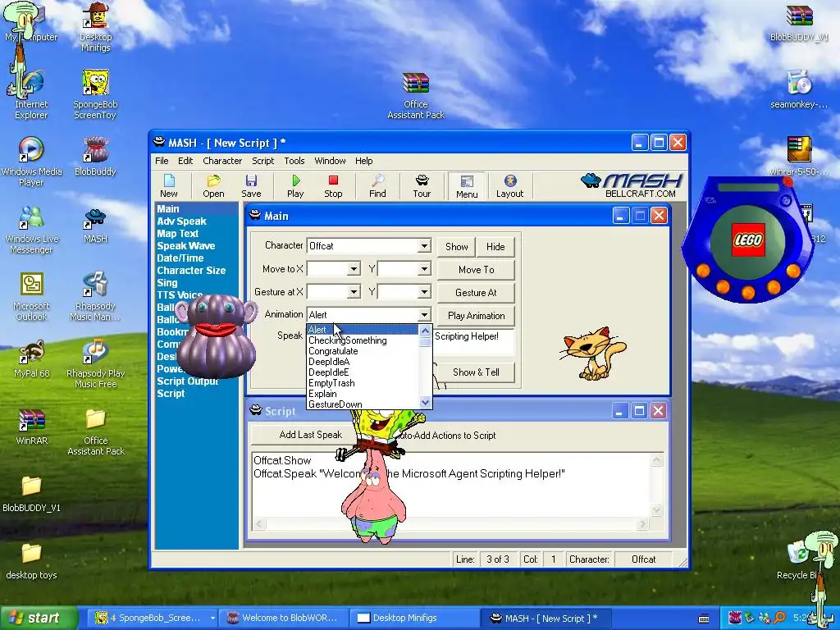Screen dimensions: 840x630
Task: Open the Script menu in the menu bar
Action: (263, 161)
